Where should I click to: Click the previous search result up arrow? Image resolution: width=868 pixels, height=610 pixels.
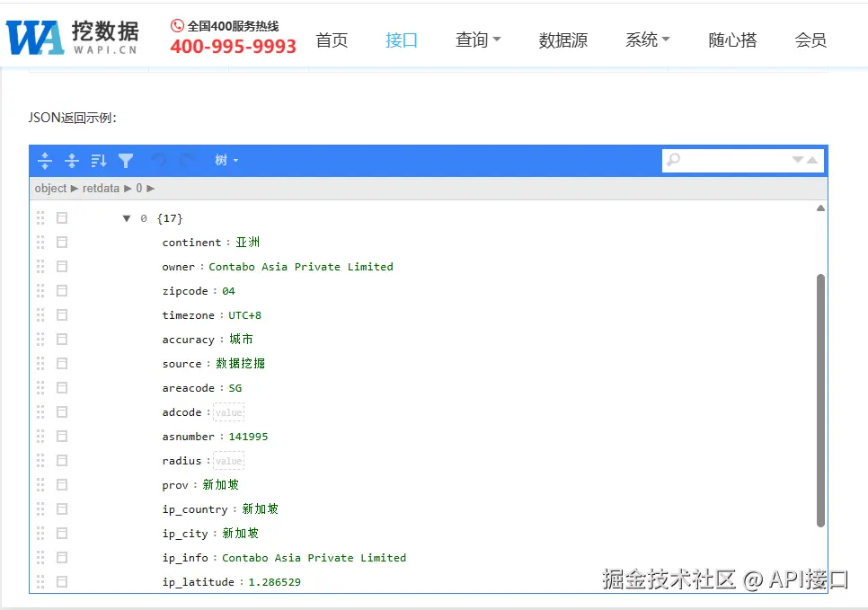(812, 160)
